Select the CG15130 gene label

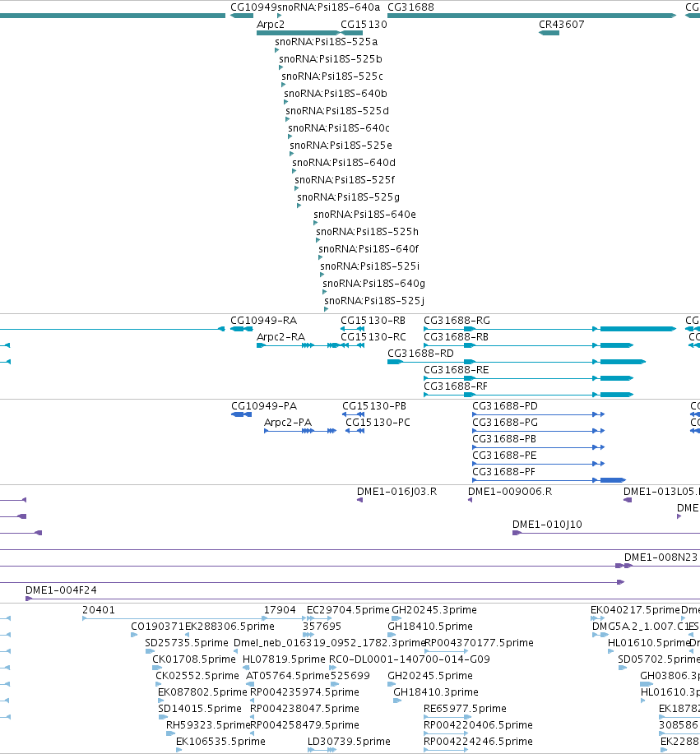364,25
